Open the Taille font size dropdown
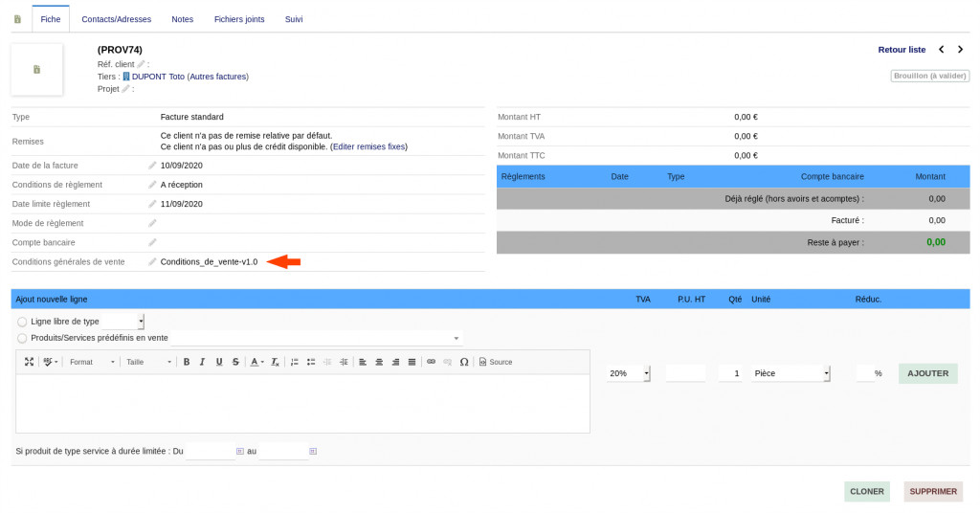The width and height of the screenshot is (980, 513). point(148,362)
